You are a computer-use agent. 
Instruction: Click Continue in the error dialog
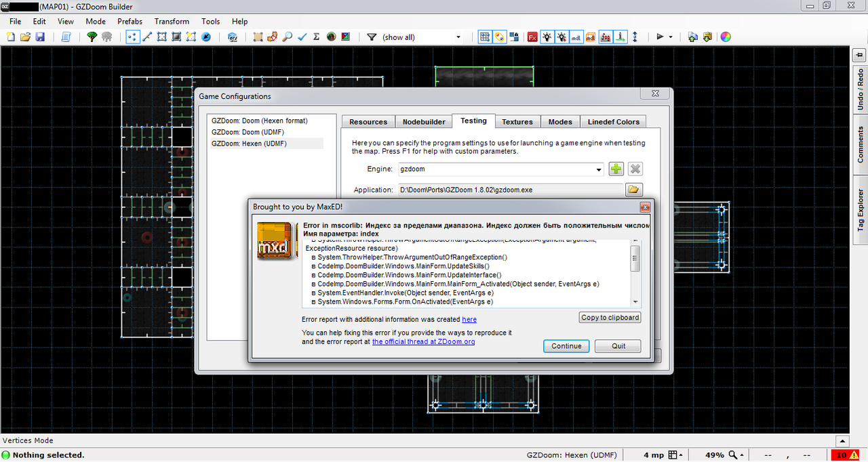pyautogui.click(x=566, y=346)
